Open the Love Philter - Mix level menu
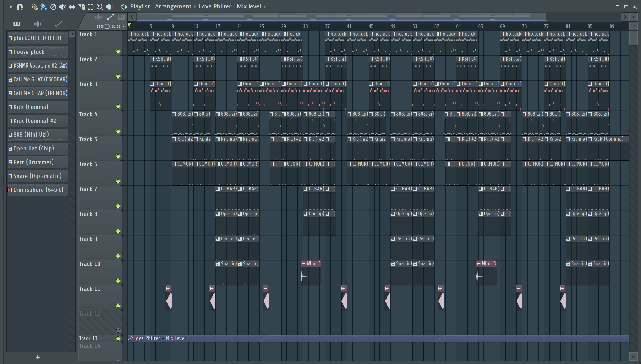 [x=230, y=6]
